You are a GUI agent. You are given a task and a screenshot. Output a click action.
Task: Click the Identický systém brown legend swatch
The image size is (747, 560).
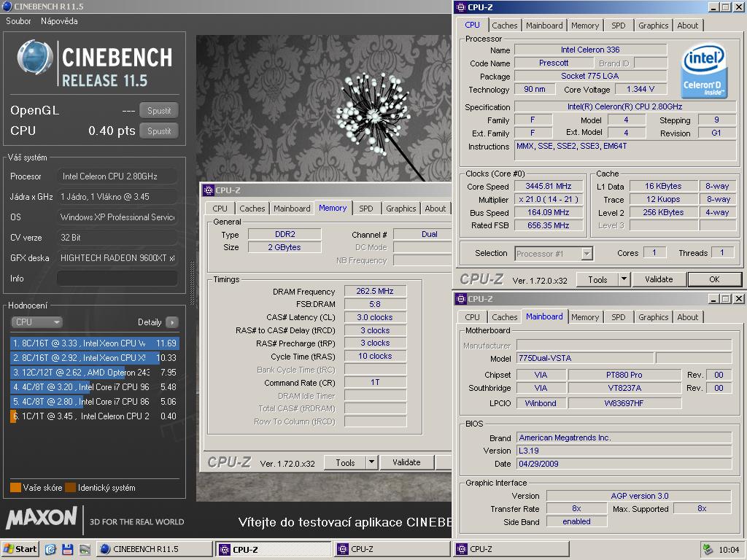[71, 488]
